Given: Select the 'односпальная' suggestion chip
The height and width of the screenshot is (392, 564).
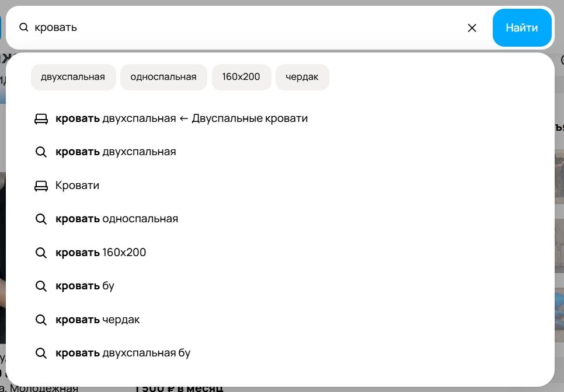Looking at the screenshot, I should point(163,76).
